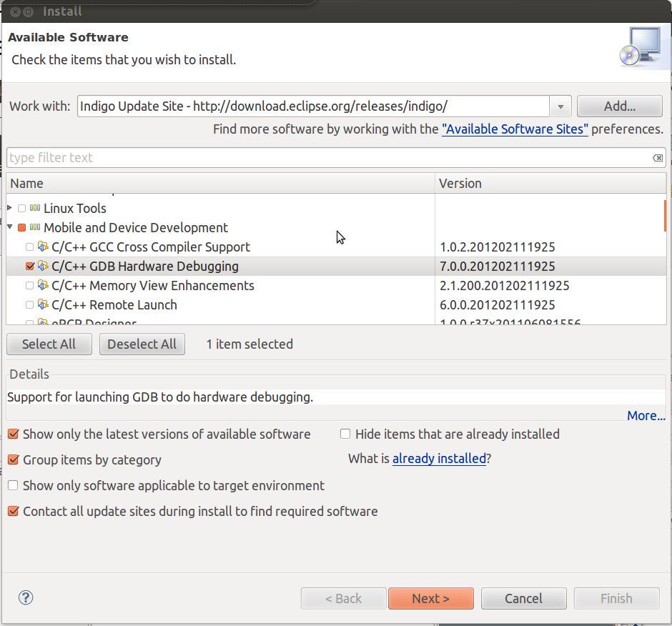Click version 6.0.0.201202111925
This screenshot has width=672, height=626.
pos(497,304)
